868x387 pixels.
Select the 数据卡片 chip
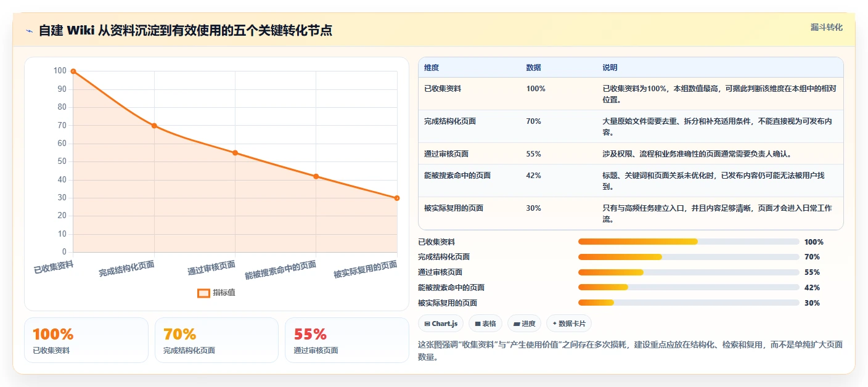tap(568, 324)
